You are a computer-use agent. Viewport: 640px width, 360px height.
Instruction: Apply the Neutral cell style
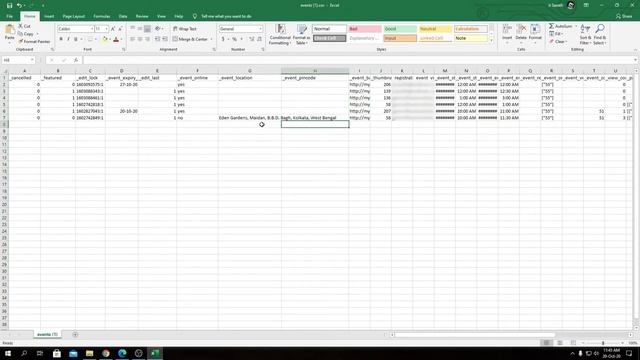[x=435, y=29]
